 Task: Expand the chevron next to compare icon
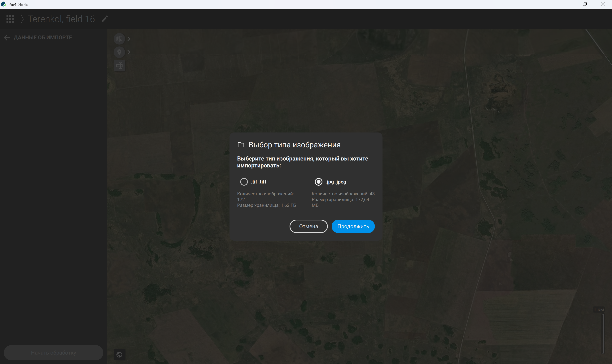point(129,39)
